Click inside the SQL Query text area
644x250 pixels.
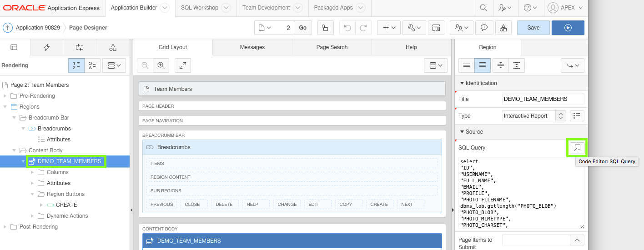[521, 193]
